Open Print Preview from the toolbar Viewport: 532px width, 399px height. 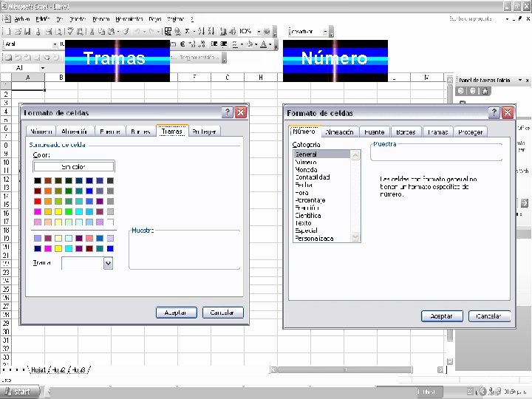click(58, 32)
